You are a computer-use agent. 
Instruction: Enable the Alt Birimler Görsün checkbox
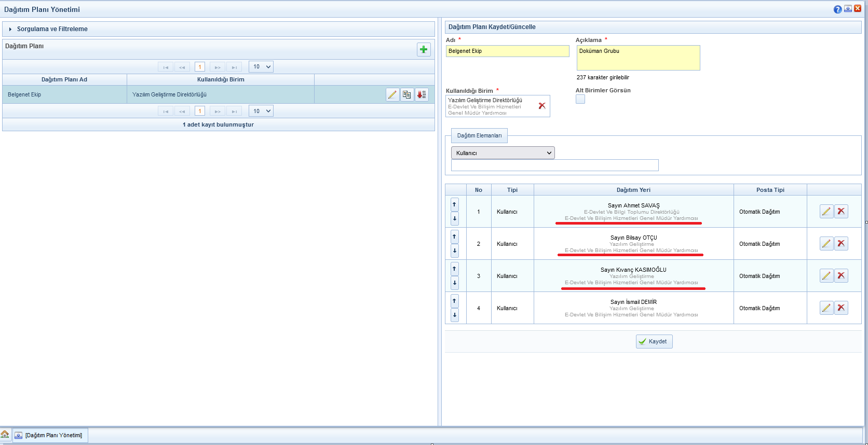tap(580, 99)
